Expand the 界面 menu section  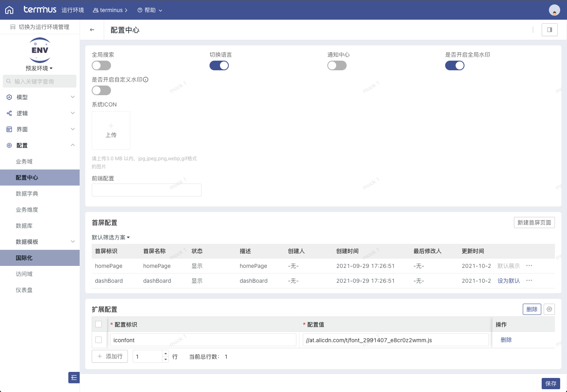73,129
